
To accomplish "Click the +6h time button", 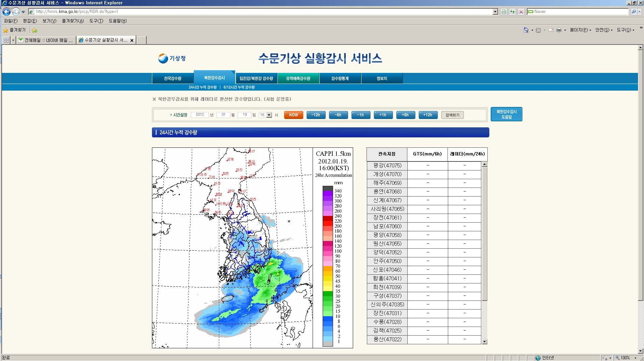I will click(405, 115).
